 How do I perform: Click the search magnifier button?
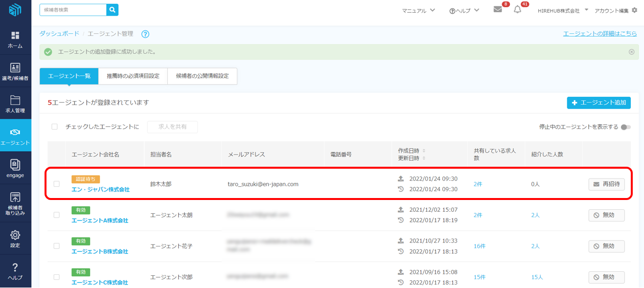[113, 10]
